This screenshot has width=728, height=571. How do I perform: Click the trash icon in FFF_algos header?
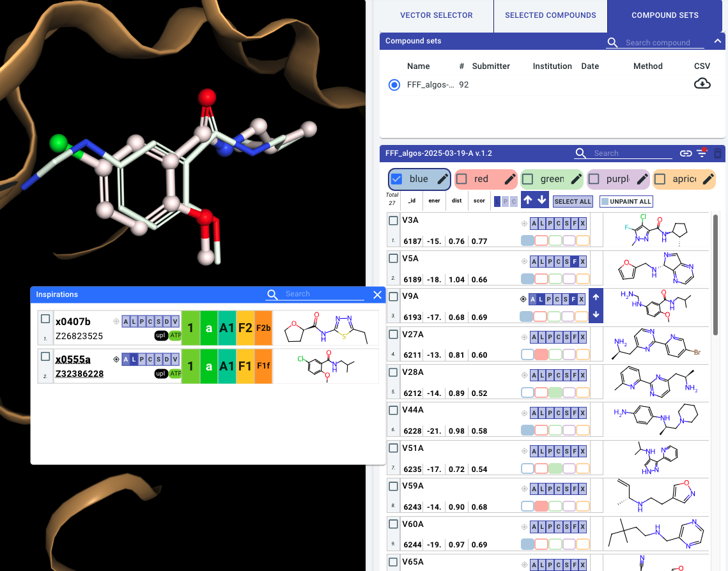(717, 153)
